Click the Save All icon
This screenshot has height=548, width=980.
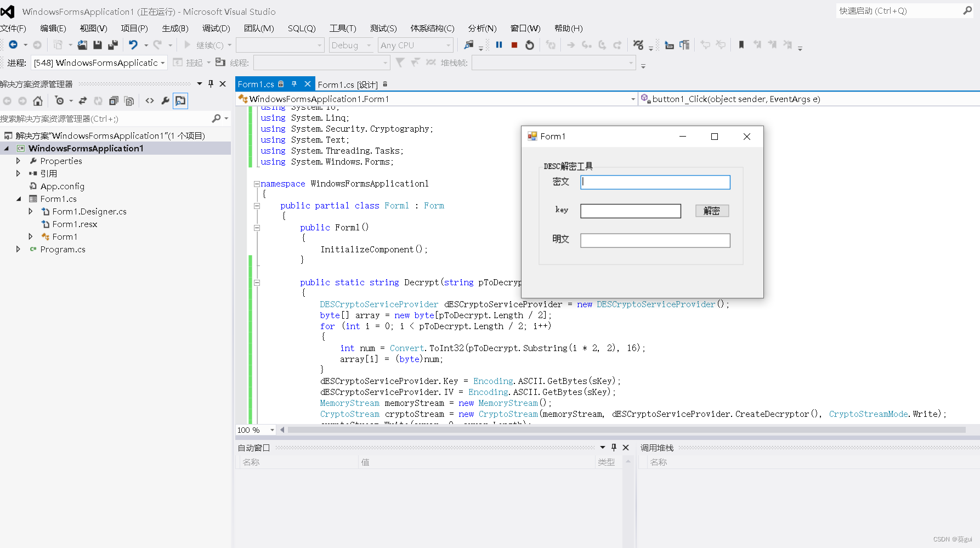tap(113, 45)
